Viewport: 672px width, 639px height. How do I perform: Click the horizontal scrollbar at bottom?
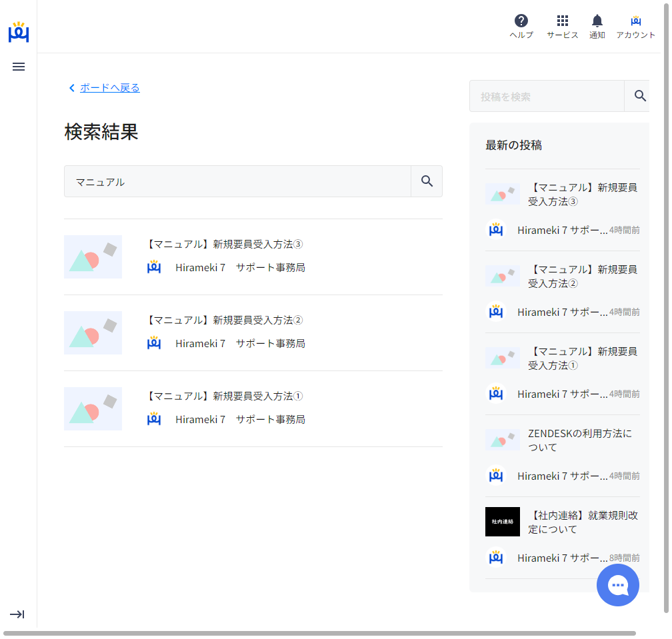tap(320, 633)
